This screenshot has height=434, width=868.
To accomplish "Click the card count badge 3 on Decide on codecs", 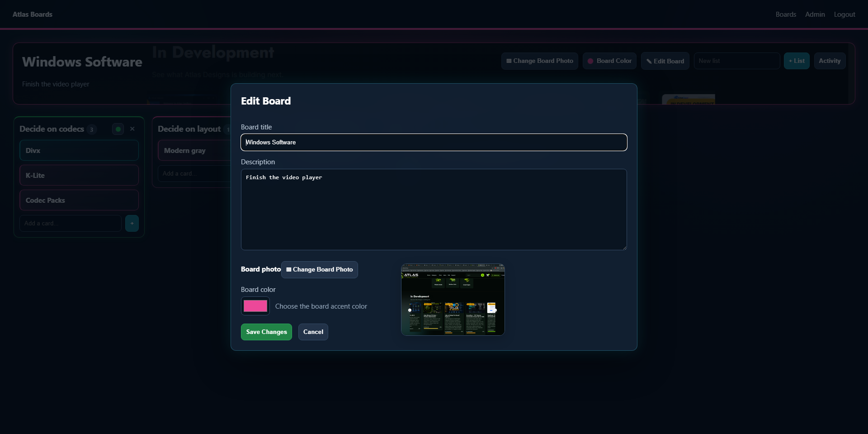I will (91, 129).
